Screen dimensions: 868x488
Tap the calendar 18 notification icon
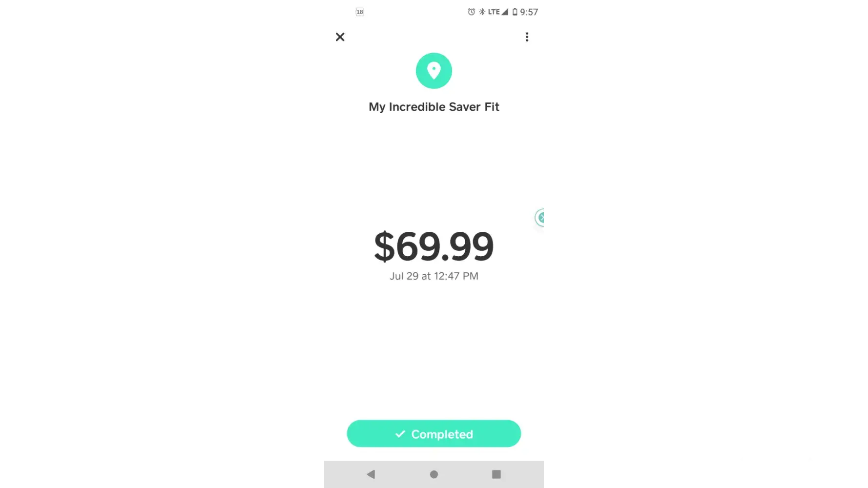(360, 12)
